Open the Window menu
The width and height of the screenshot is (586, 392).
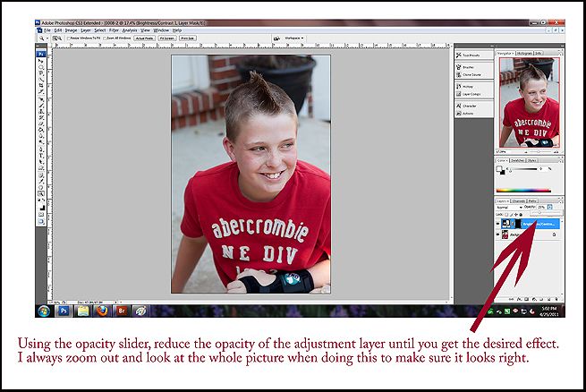pyautogui.click(x=161, y=30)
